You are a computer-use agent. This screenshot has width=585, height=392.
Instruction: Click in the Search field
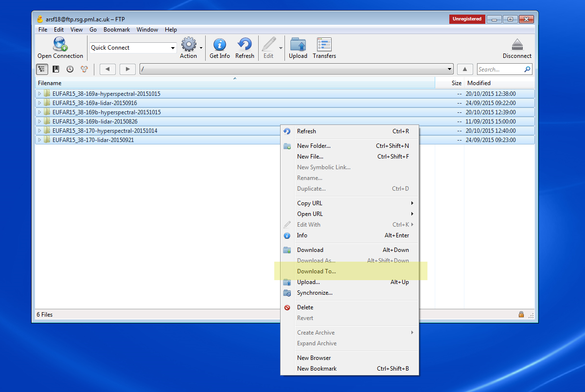(x=500, y=70)
